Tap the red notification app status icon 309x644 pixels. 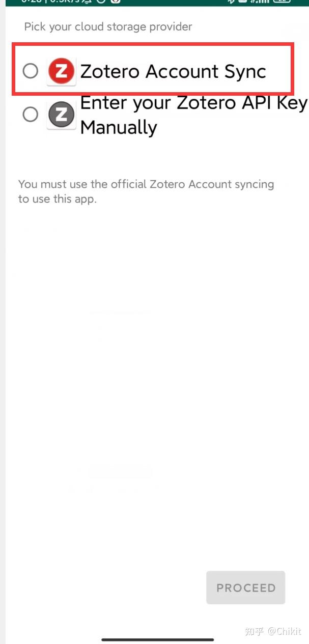(x=115, y=2)
